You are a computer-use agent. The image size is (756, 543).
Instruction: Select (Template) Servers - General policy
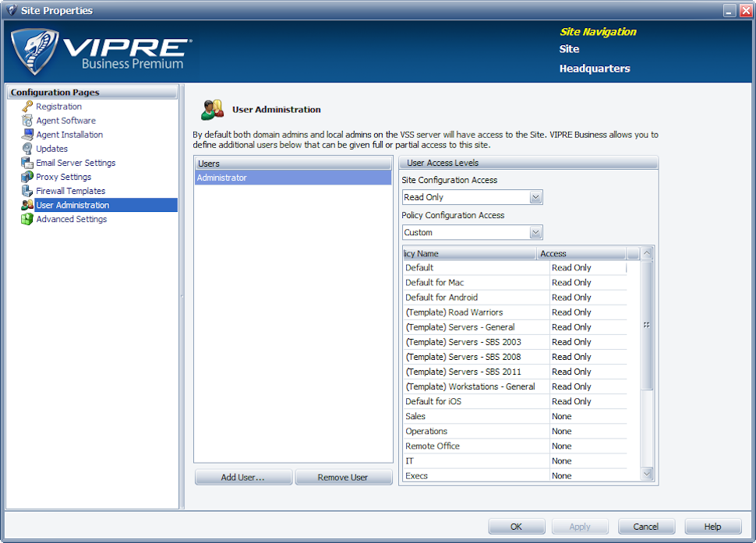515,327
